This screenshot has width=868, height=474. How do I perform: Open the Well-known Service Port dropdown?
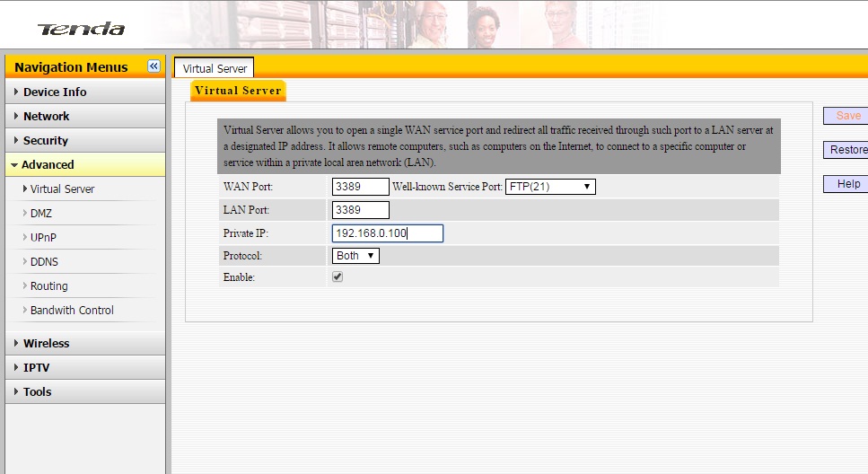point(550,187)
